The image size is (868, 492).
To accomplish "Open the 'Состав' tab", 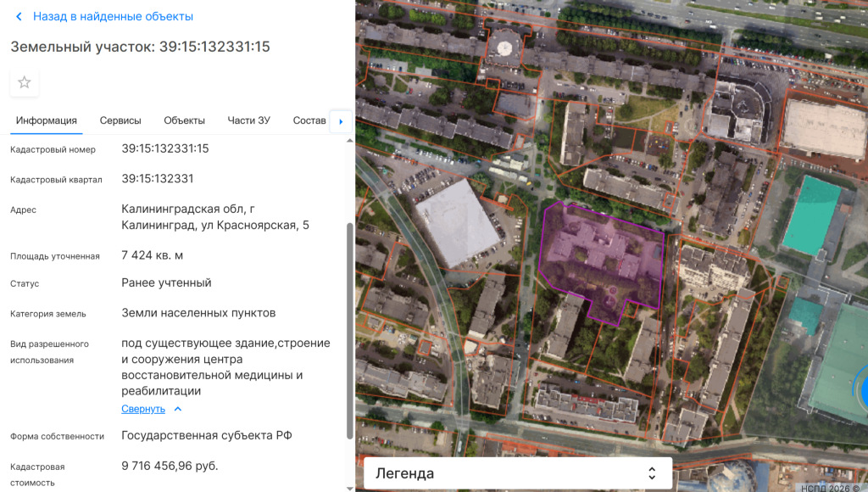I will [309, 120].
